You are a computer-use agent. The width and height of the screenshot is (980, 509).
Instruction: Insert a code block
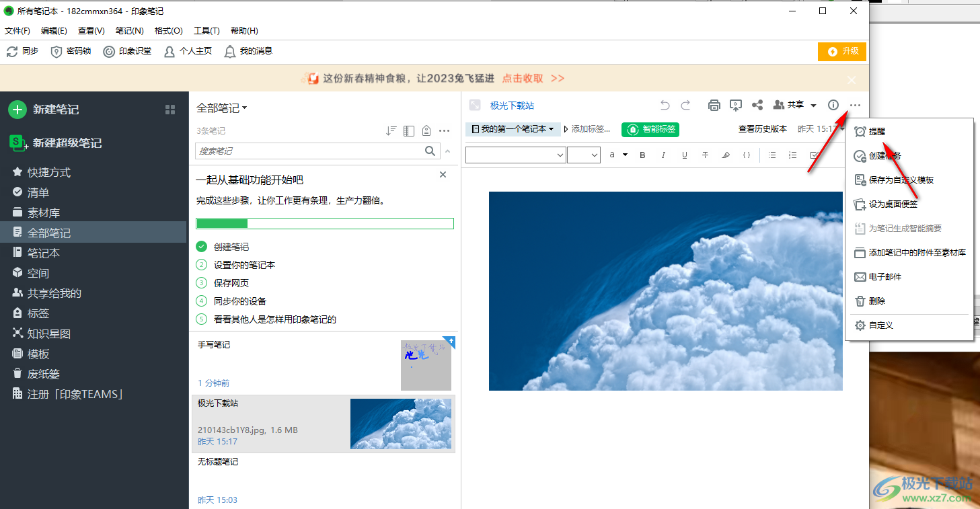747,155
